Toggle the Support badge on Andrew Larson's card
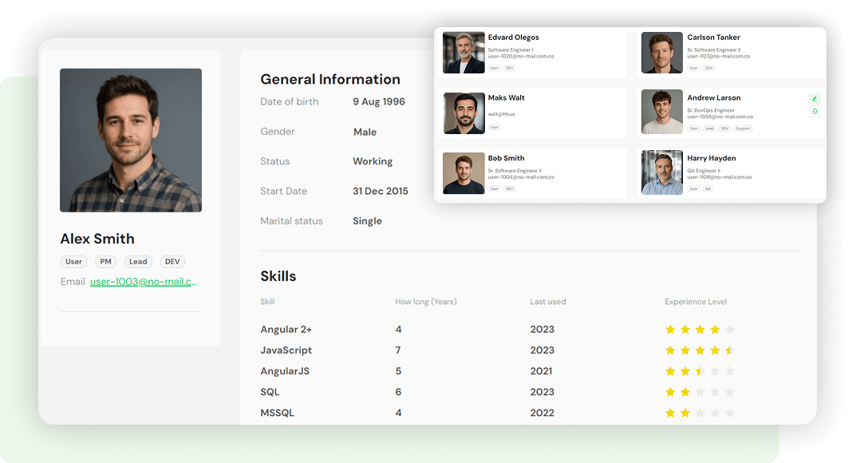 (x=743, y=128)
